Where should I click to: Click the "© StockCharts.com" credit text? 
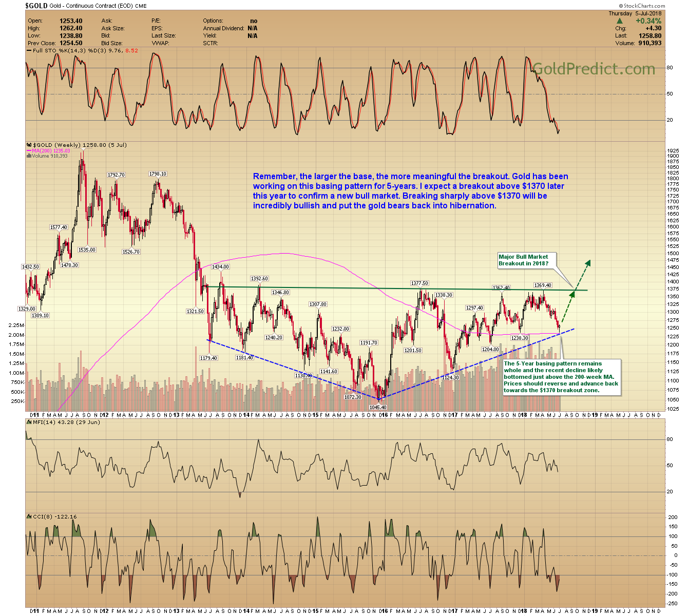pos(641,6)
